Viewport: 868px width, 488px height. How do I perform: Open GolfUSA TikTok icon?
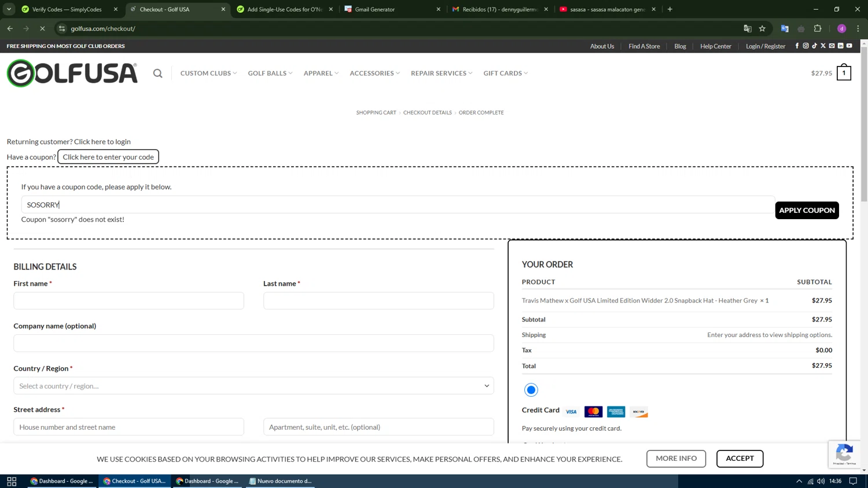(814, 46)
